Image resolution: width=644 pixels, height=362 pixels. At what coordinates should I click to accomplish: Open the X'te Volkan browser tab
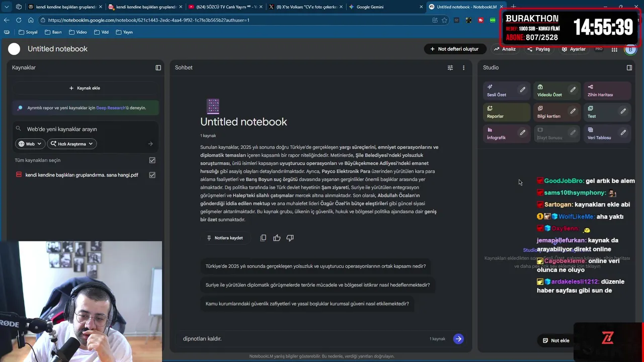coord(305,7)
